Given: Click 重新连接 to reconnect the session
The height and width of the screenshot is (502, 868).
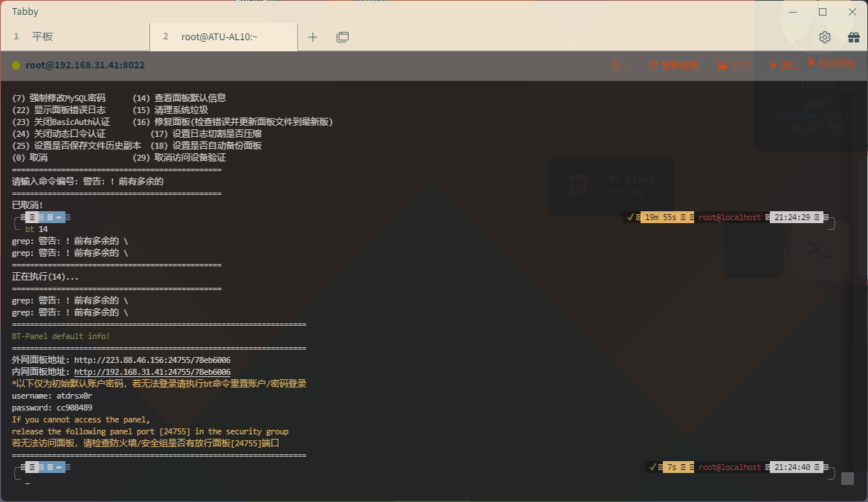Looking at the screenshot, I should (x=674, y=65).
